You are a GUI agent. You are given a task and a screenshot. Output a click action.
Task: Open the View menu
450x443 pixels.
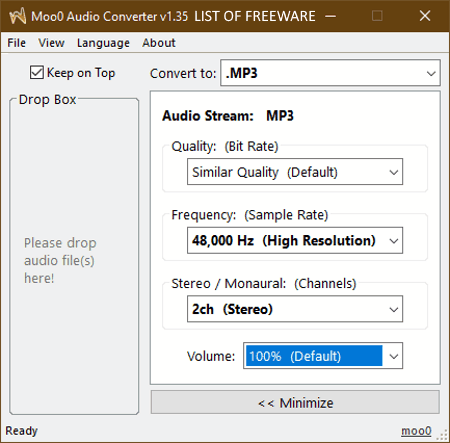point(51,43)
